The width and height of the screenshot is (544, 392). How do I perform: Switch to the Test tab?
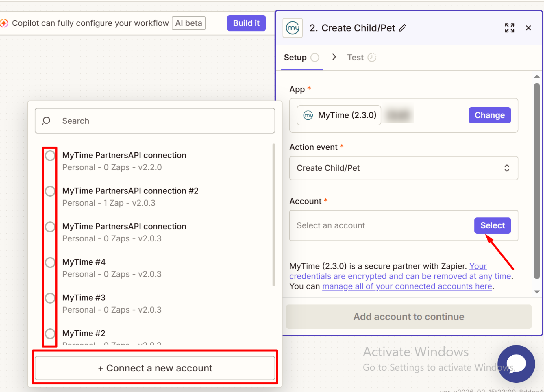pyautogui.click(x=362, y=58)
